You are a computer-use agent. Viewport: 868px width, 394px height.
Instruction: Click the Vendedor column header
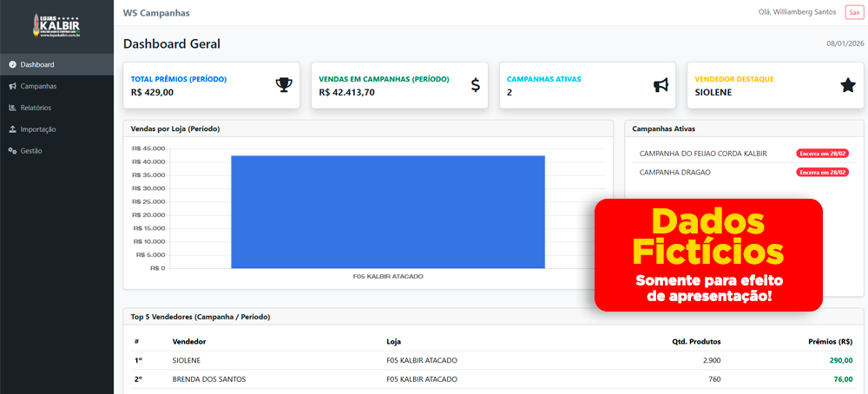tap(189, 341)
